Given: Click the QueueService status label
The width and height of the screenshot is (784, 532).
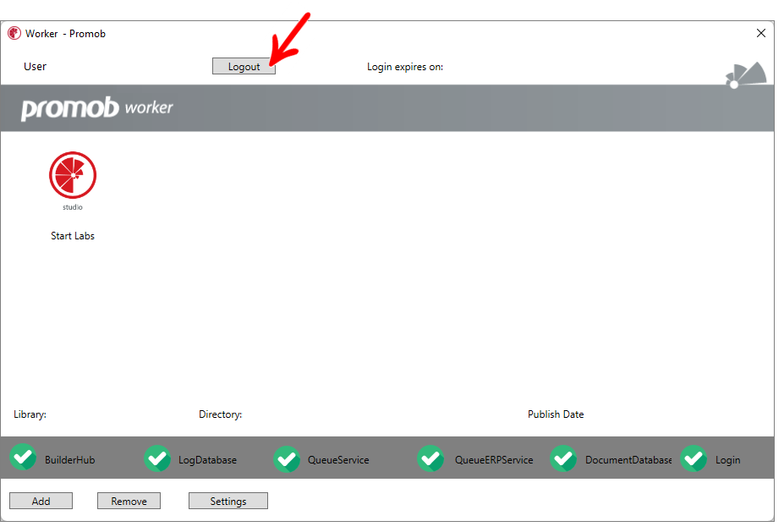Looking at the screenshot, I should [338, 460].
